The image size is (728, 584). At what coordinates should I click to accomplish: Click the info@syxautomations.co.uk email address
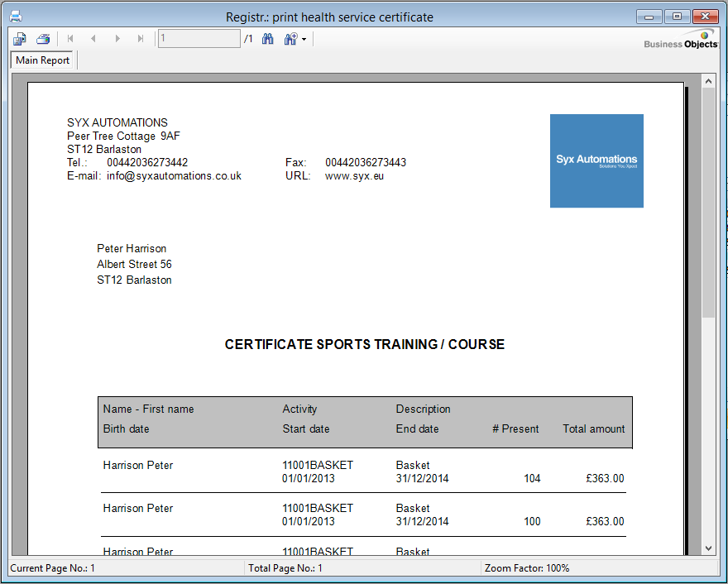174,175
